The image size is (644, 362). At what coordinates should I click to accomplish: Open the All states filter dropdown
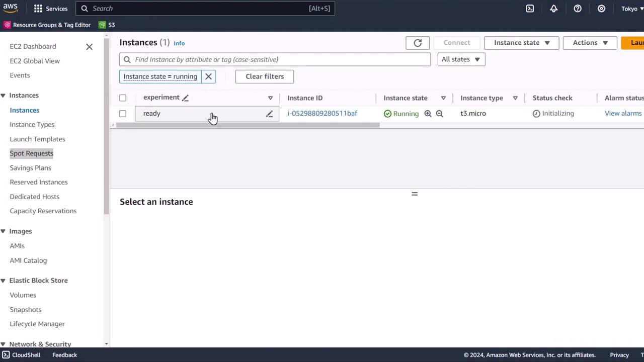pos(461,59)
